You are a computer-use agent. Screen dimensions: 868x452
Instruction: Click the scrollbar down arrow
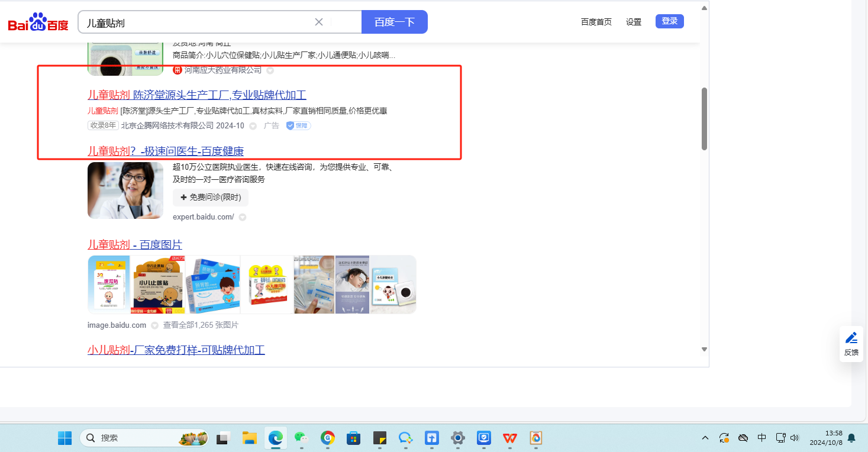[704, 350]
